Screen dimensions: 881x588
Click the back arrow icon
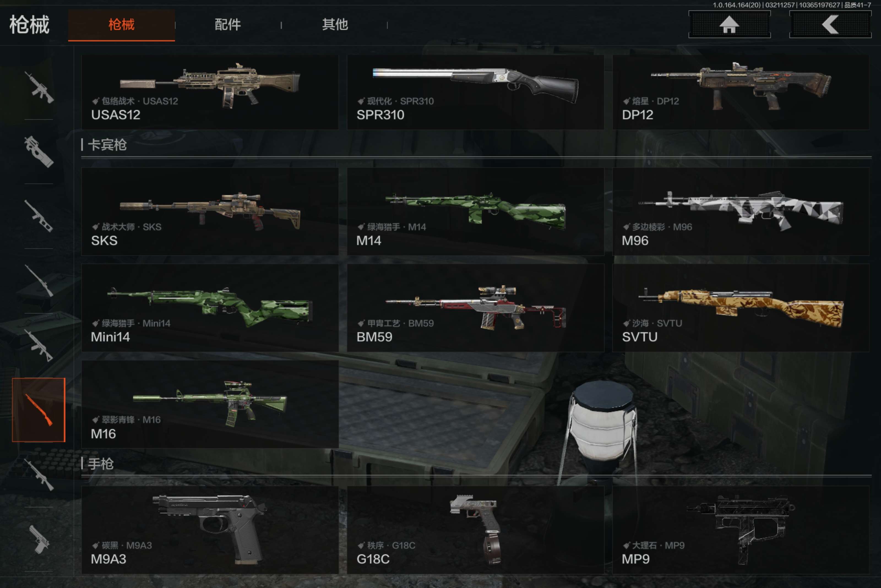coord(830,24)
